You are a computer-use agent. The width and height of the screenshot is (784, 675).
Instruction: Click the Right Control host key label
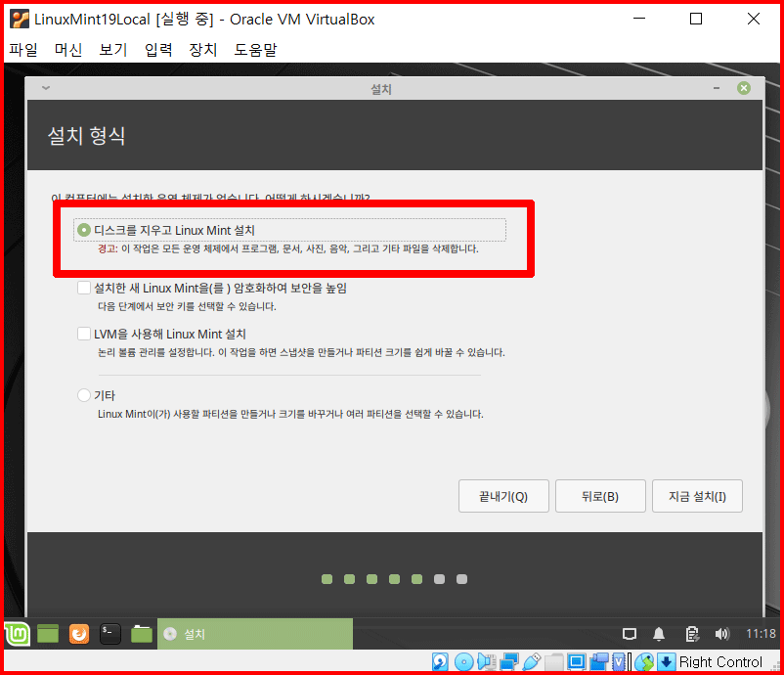point(720,662)
